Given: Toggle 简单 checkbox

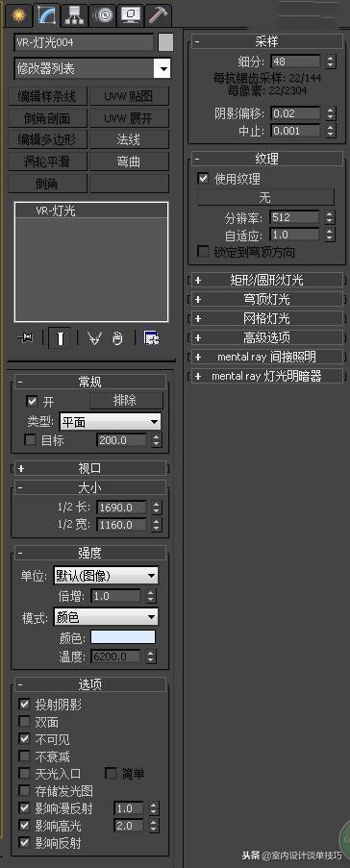Looking at the screenshot, I should pos(111,774).
